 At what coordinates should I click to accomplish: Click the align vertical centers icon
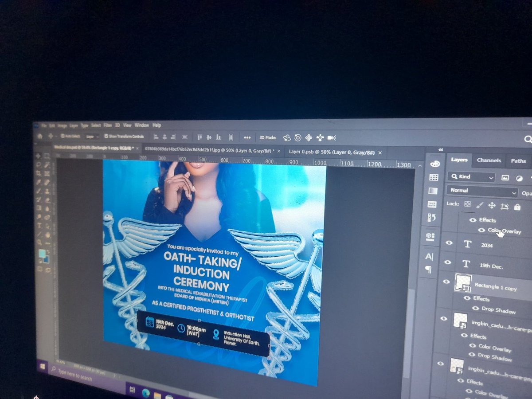tap(209, 137)
